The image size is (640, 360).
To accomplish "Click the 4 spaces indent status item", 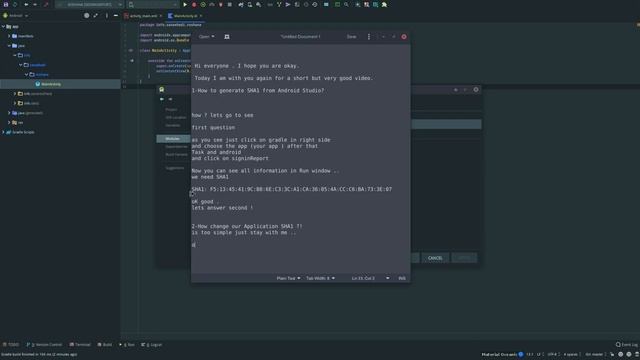I will coord(571,354).
